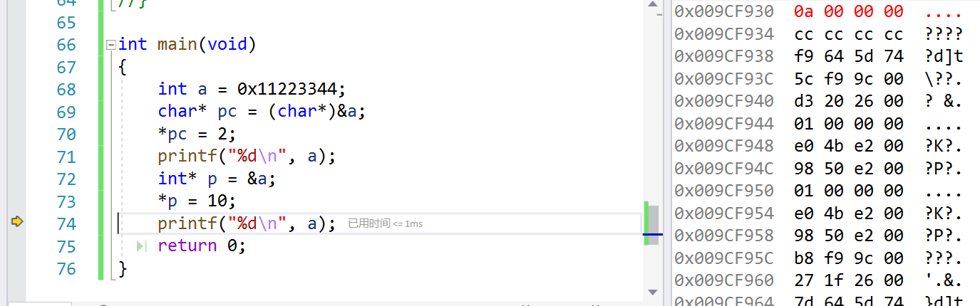This screenshot has height=306, width=980.
Task: Click the closing brace on line 76
Action: tap(123, 268)
